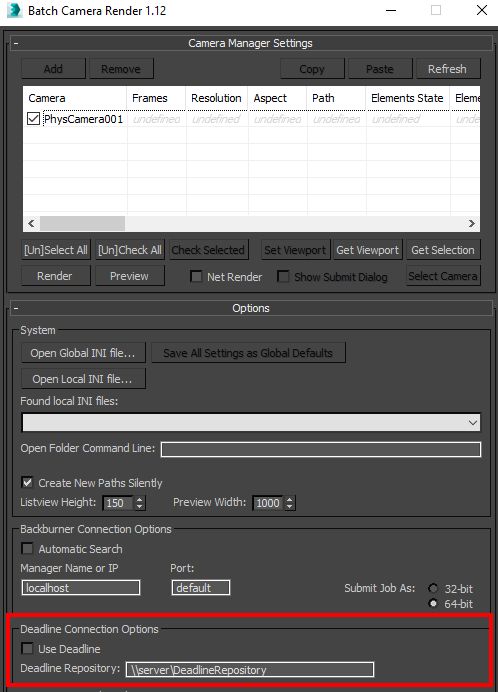Screen dimensions: 498x692
Task: Increase Listview Height with up spinner arrow
Action: [x=140, y=500]
